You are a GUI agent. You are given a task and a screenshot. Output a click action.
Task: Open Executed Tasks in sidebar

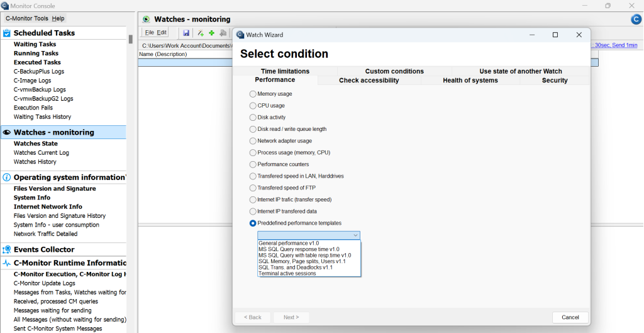(x=37, y=62)
